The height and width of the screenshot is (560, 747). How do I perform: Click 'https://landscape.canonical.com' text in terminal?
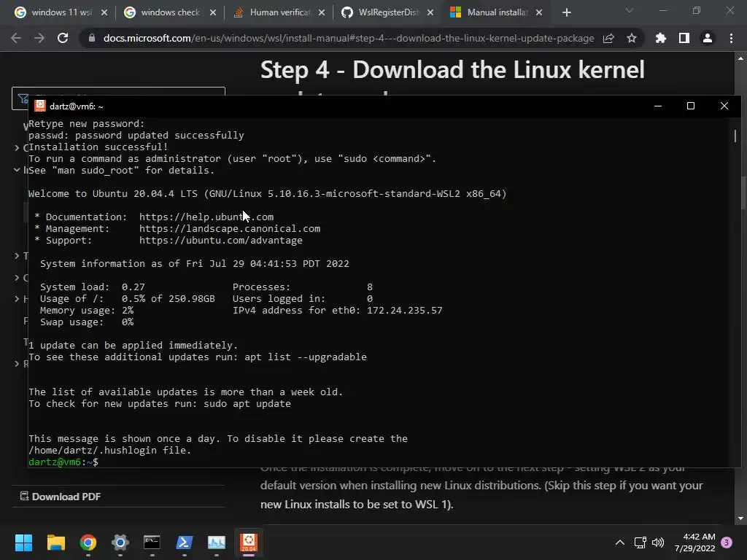click(x=230, y=228)
